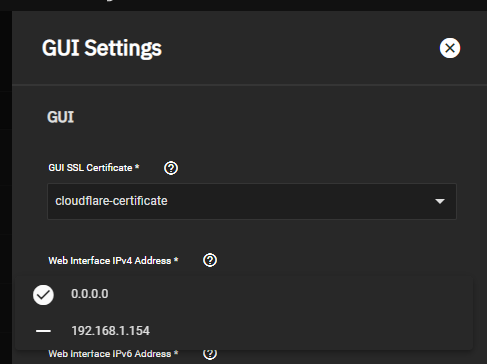Open help for GUI SSL Certificate

pos(171,168)
